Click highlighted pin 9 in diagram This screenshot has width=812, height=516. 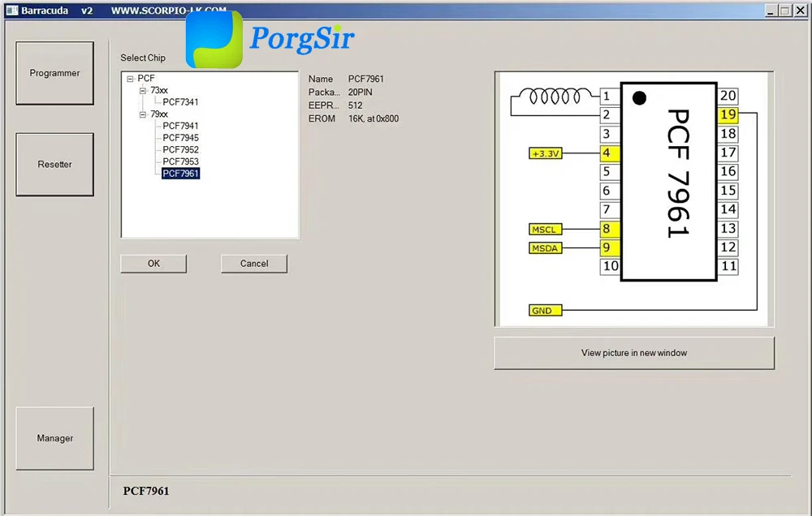pos(610,247)
